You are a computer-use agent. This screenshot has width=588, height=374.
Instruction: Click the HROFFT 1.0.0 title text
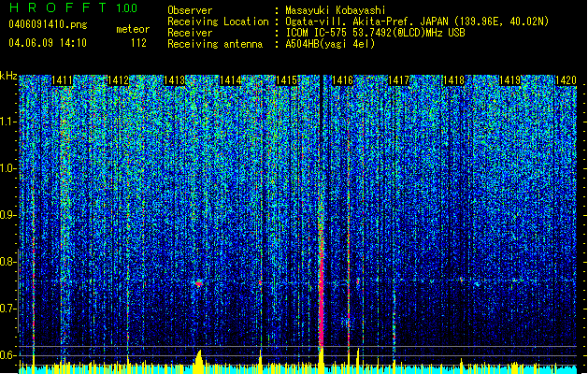74,7
